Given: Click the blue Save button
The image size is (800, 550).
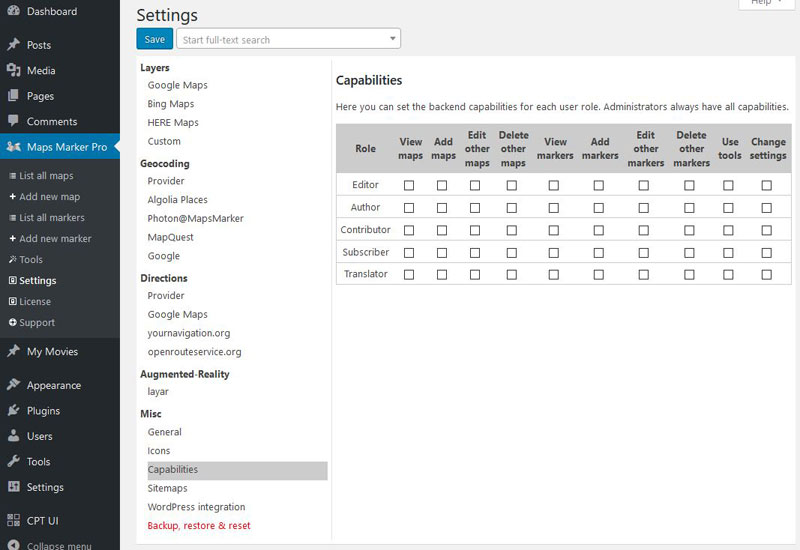Looking at the screenshot, I should pyautogui.click(x=155, y=39).
